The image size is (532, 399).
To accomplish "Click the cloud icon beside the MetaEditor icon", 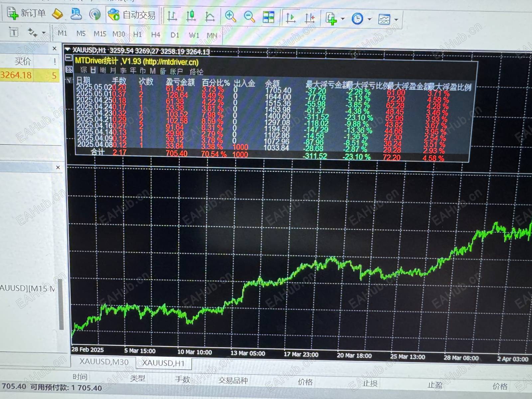I will 76,14.
